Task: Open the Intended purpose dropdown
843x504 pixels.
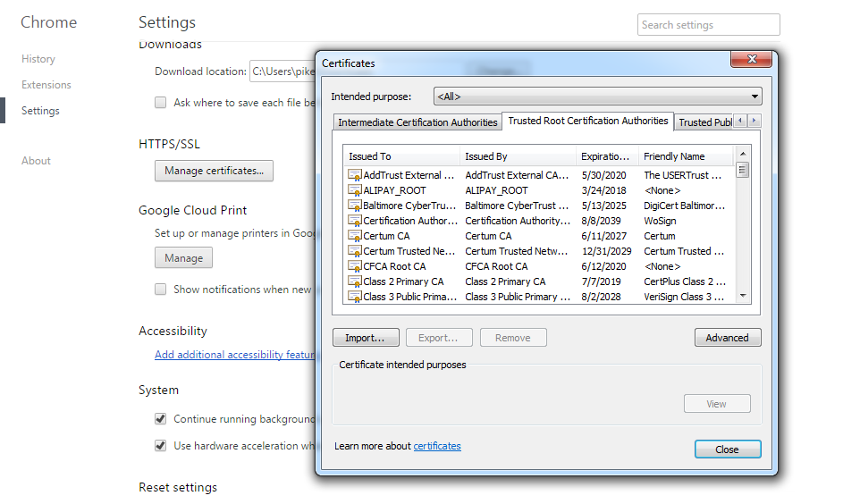Action: [x=597, y=97]
